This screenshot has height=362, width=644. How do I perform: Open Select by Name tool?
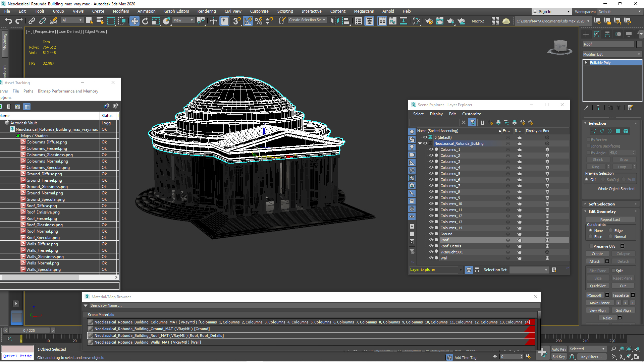point(100,21)
